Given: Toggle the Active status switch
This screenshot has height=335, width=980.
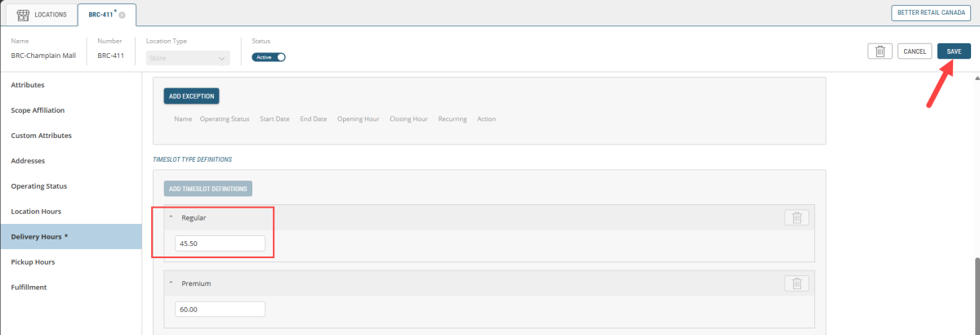Looking at the screenshot, I should 269,57.
